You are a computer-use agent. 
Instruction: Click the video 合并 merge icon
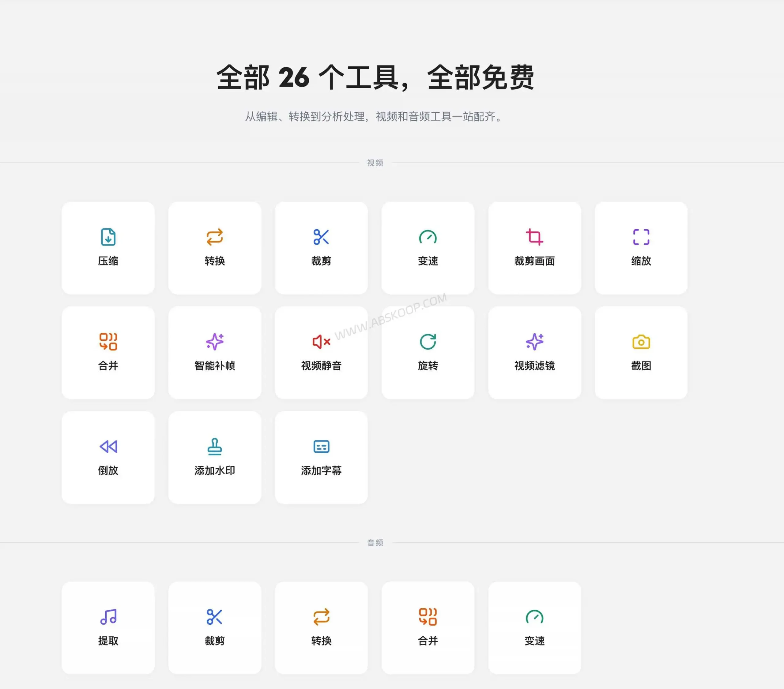108,342
